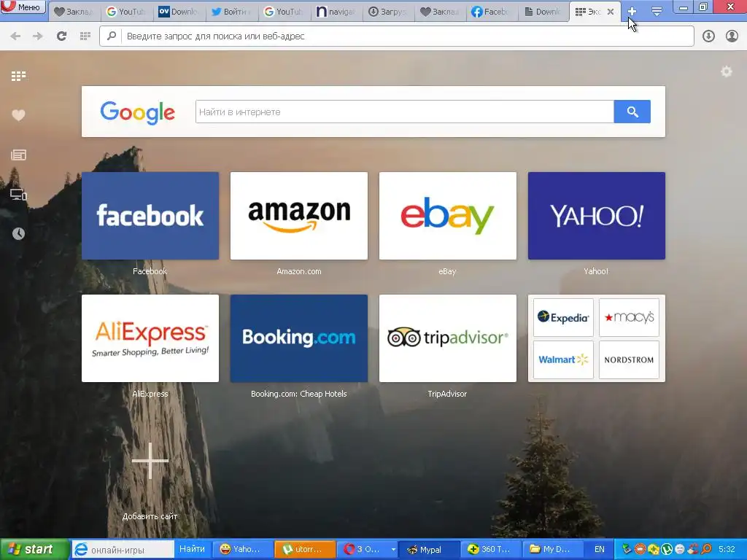Open the tab menu list icon
747x560 pixels.
(x=657, y=12)
